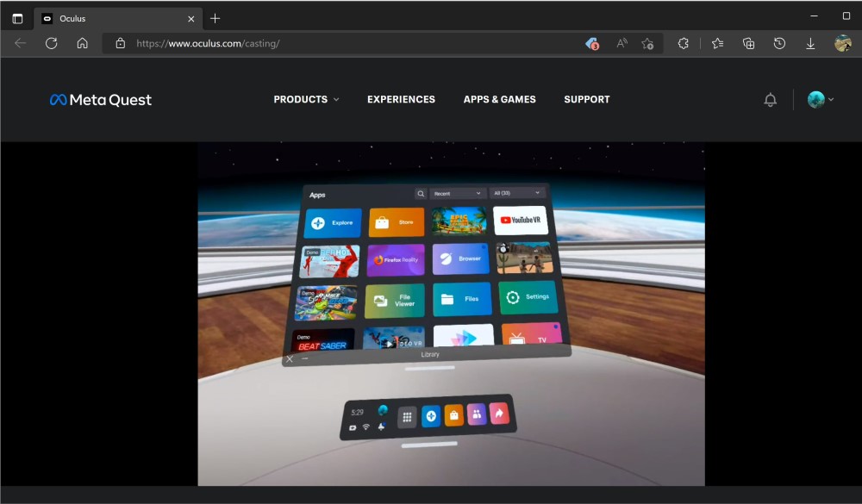Expand the PRODUCTS menu
Screen dimensions: 862x504
306,99
